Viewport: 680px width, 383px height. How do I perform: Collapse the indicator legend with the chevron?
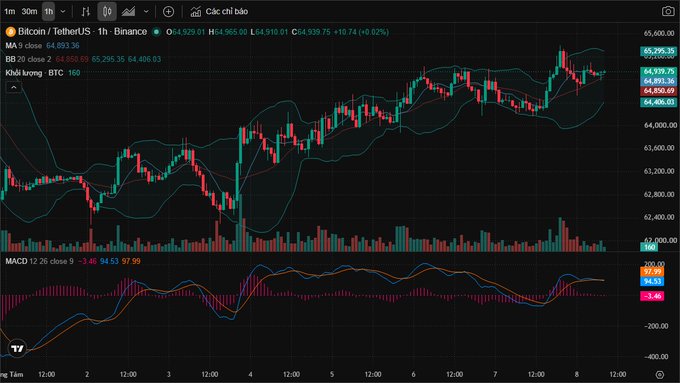pyautogui.click(x=14, y=88)
